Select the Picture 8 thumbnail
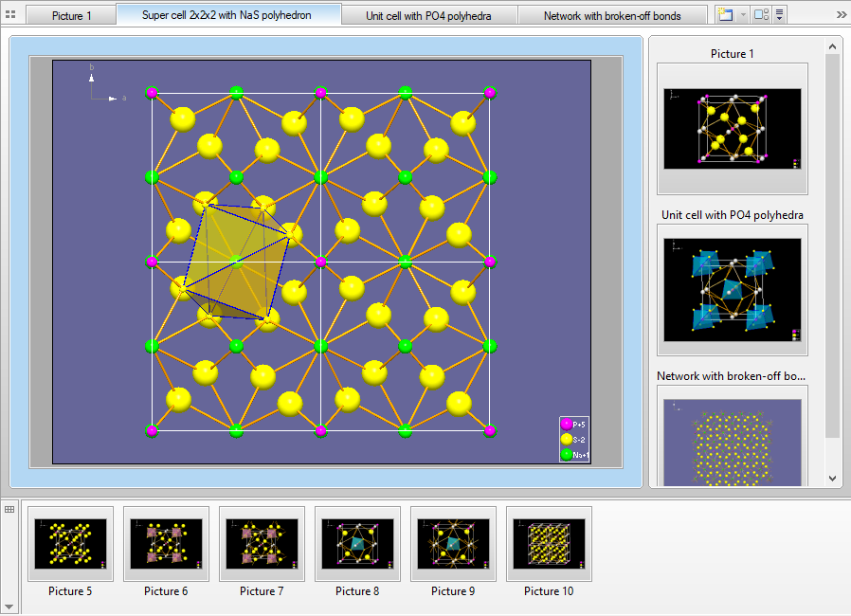 click(357, 543)
